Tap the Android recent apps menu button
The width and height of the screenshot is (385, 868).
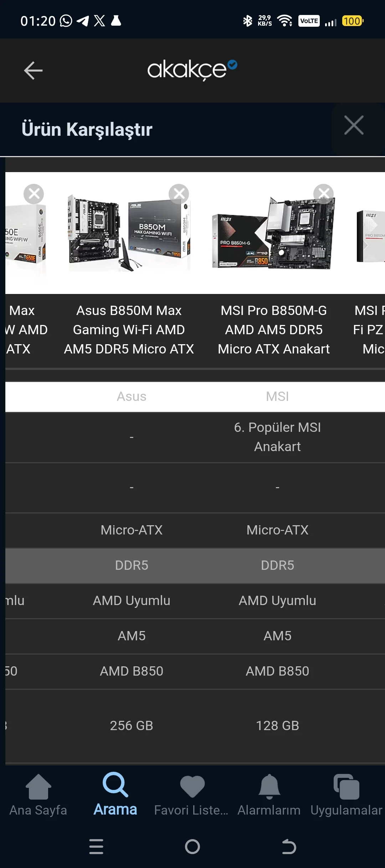coord(96,846)
